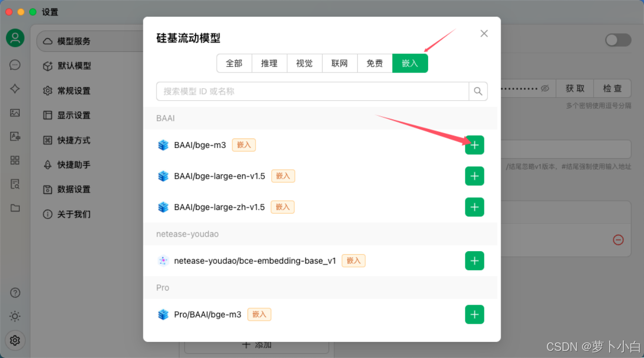The width and height of the screenshot is (644, 358).
Task: Click the netease-youdao/bce-embedding-base_v1 model name
Action: [255, 261]
